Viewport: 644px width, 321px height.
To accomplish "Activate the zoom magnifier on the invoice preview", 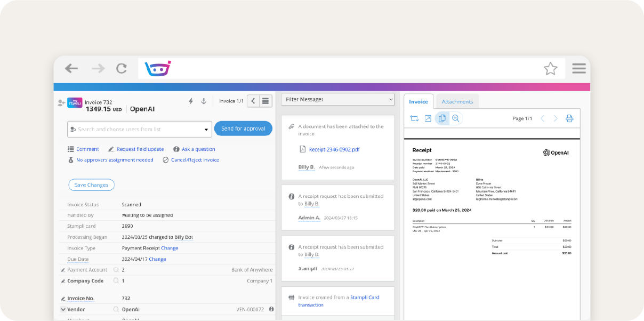I will click(x=456, y=118).
